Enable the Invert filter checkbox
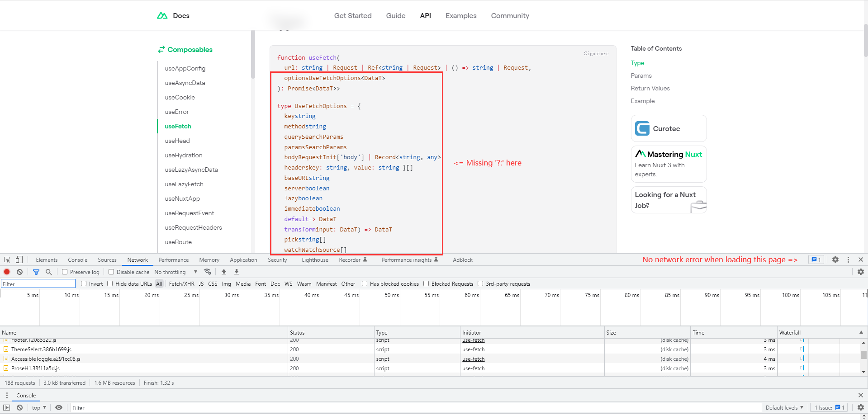The width and height of the screenshot is (868, 420). [84, 283]
